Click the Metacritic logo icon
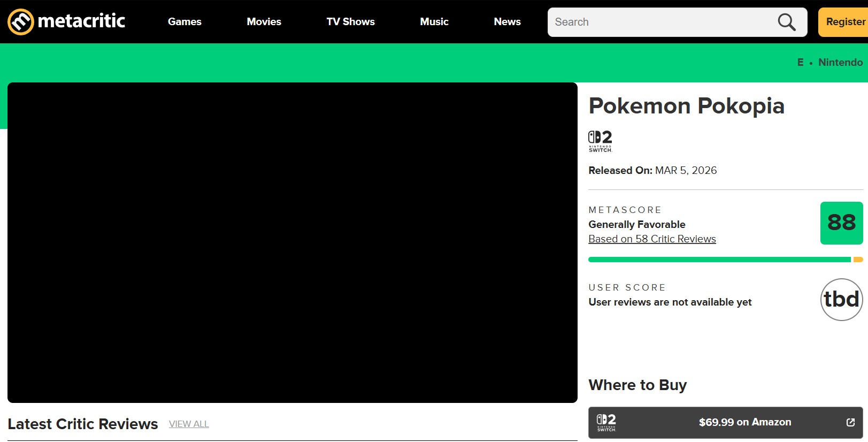The image size is (868, 442). 21,22
